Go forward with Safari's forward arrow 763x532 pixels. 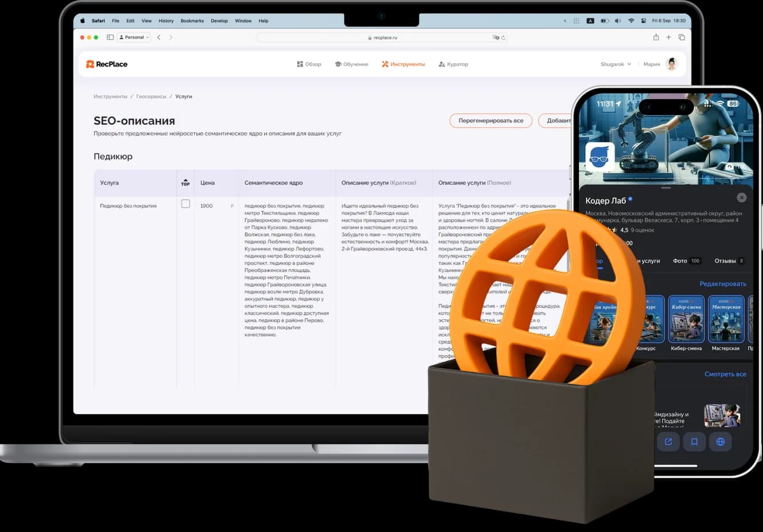[171, 37]
